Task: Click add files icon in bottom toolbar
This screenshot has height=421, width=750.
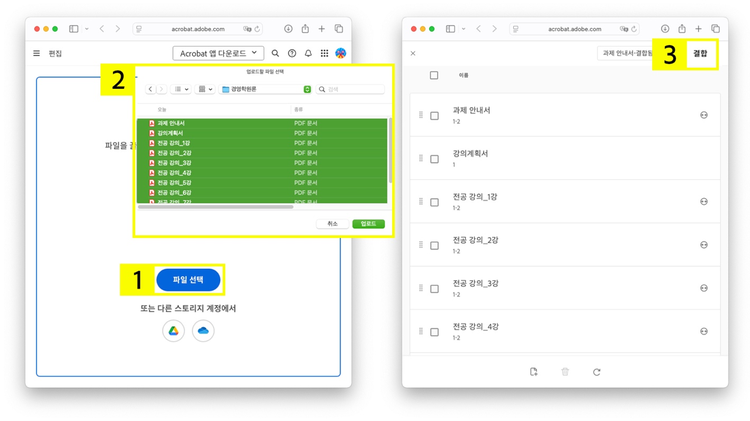Action: pyautogui.click(x=534, y=372)
